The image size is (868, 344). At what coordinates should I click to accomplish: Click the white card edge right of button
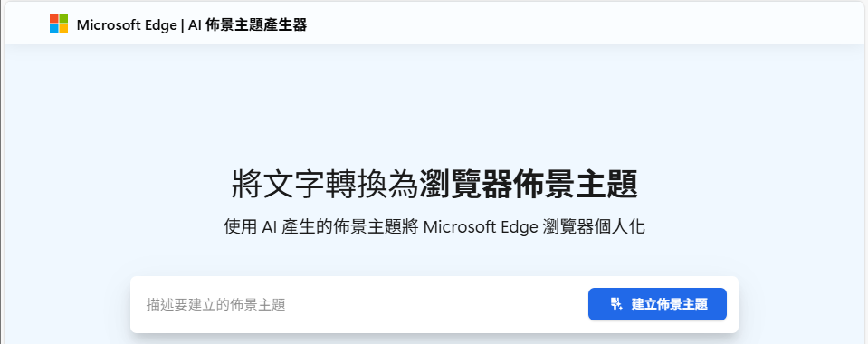[x=732, y=305]
